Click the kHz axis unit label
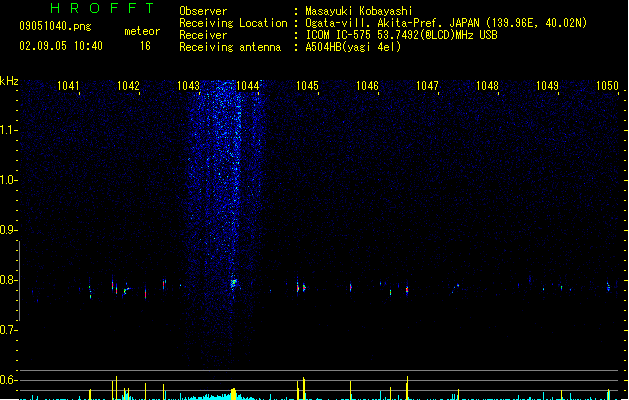Viewport: 629px width, 400px height. click(x=9, y=81)
